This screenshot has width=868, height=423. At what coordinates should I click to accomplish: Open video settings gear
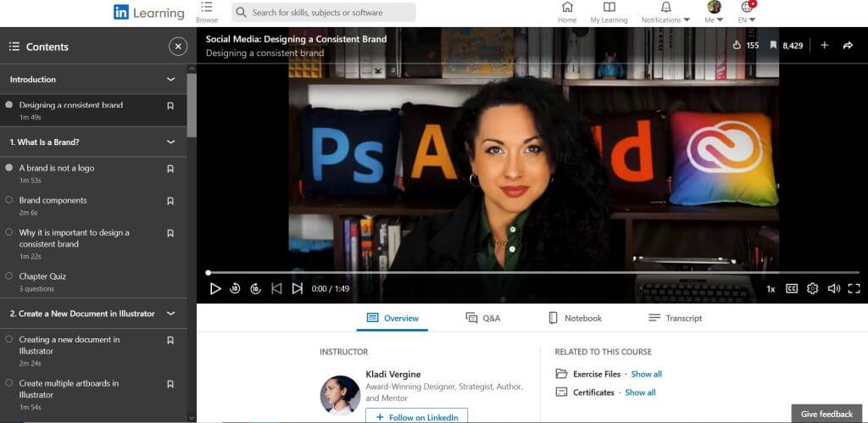pos(812,288)
